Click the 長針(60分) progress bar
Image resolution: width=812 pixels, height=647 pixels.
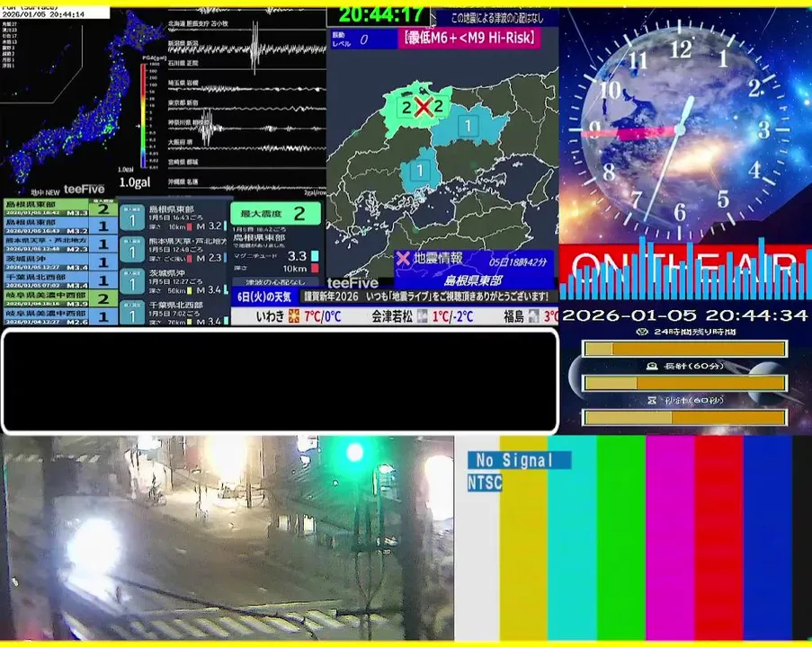click(x=684, y=383)
